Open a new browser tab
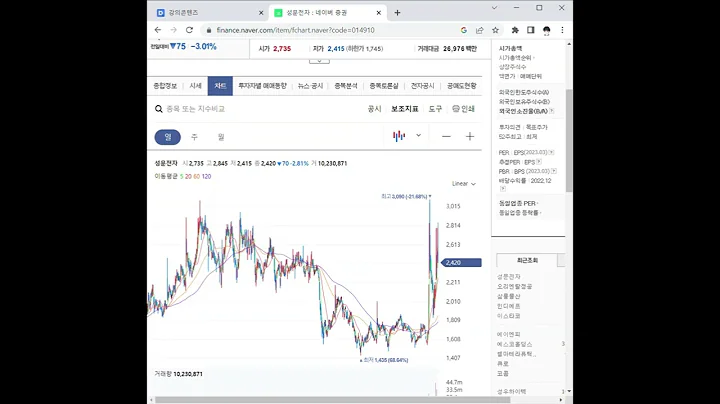Image resolution: width=720 pixels, height=404 pixels. [x=397, y=13]
